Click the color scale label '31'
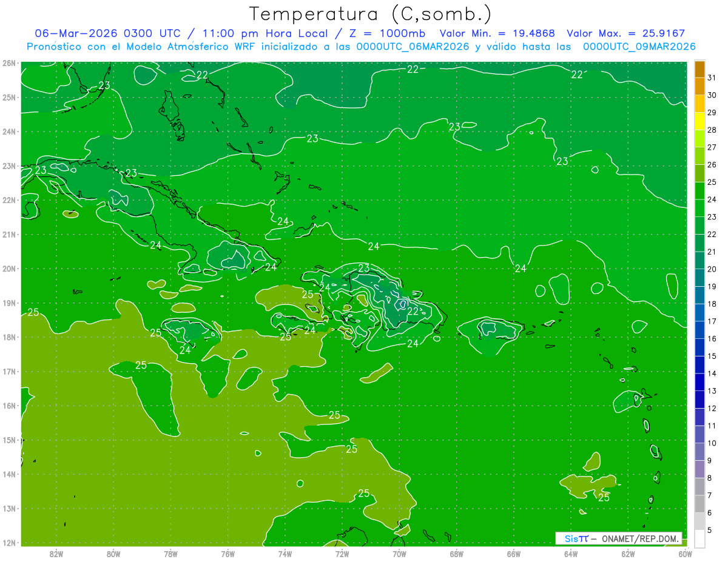Viewport: 728px width, 562px height. [712, 78]
